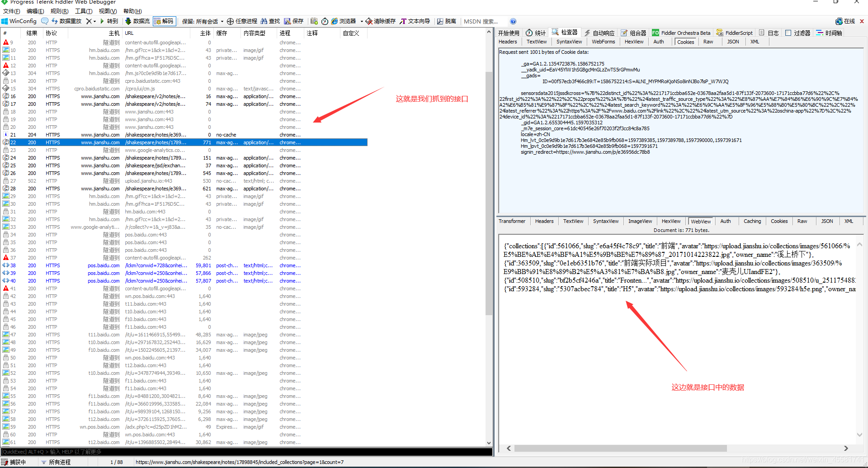Click response view scroll-right arrow
This screenshot has width=868, height=468.
click(x=846, y=448)
